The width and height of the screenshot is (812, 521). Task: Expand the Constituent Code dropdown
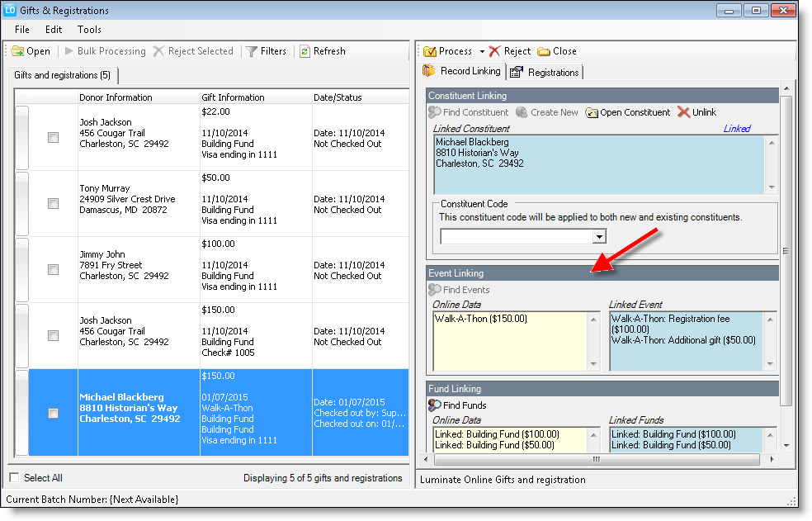point(599,237)
